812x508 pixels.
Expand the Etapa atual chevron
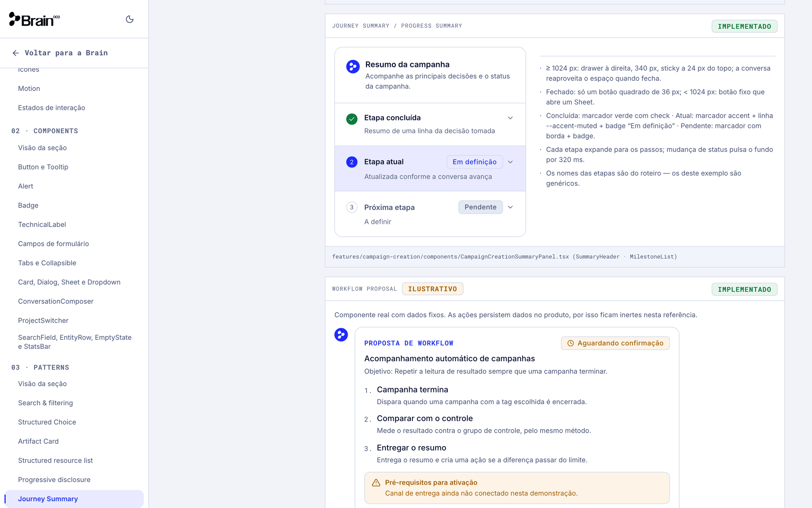[510, 162]
